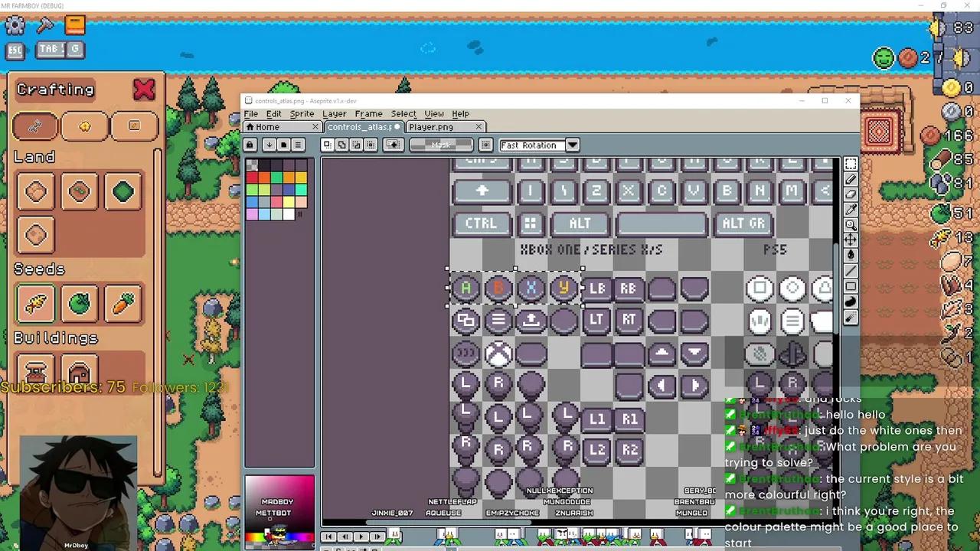Close the Home tab
Image resolution: width=980 pixels, height=551 pixels.
[315, 127]
